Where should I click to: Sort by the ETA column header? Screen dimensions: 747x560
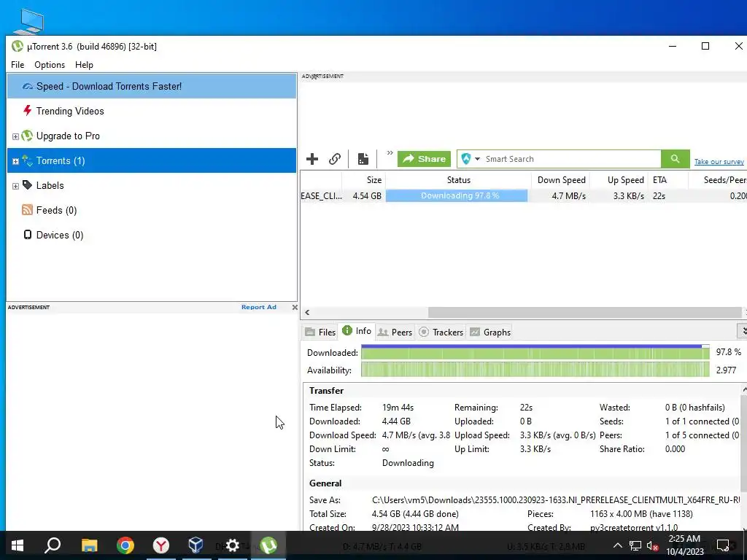tap(668, 180)
